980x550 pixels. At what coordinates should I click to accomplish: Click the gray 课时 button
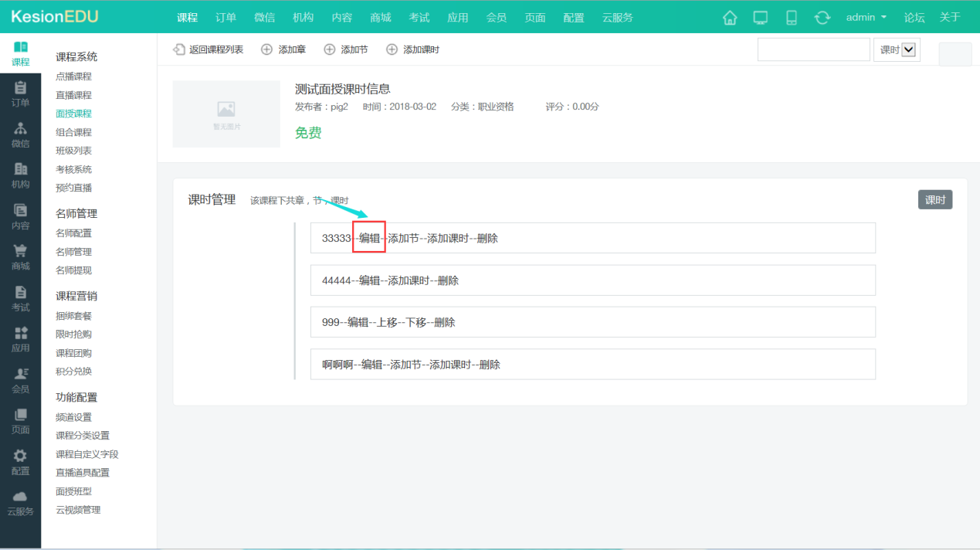click(x=934, y=200)
